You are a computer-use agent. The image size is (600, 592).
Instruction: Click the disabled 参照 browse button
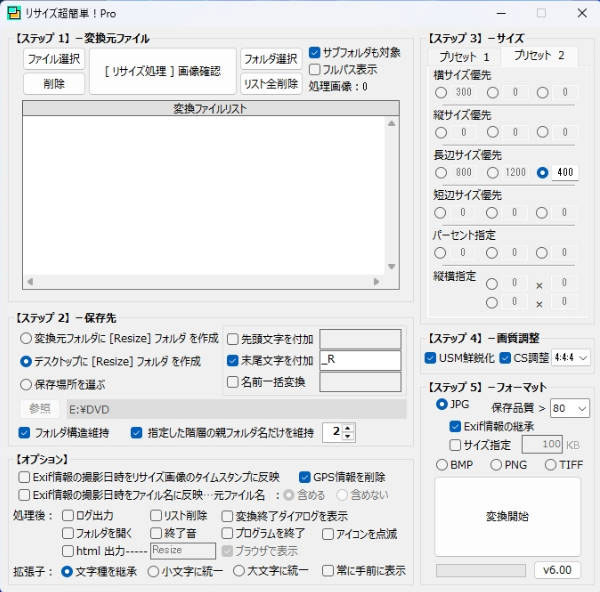[x=40, y=409]
